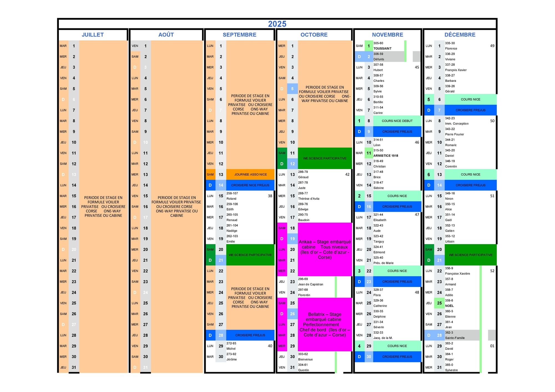Select the ARMISTICE 1918 entry
Screen dimensions: 555x392
[386, 156]
